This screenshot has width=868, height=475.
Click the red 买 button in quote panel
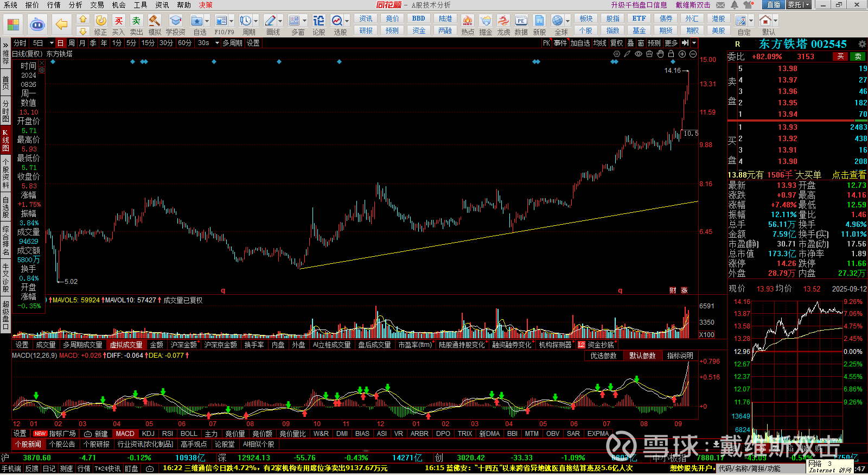point(840,56)
